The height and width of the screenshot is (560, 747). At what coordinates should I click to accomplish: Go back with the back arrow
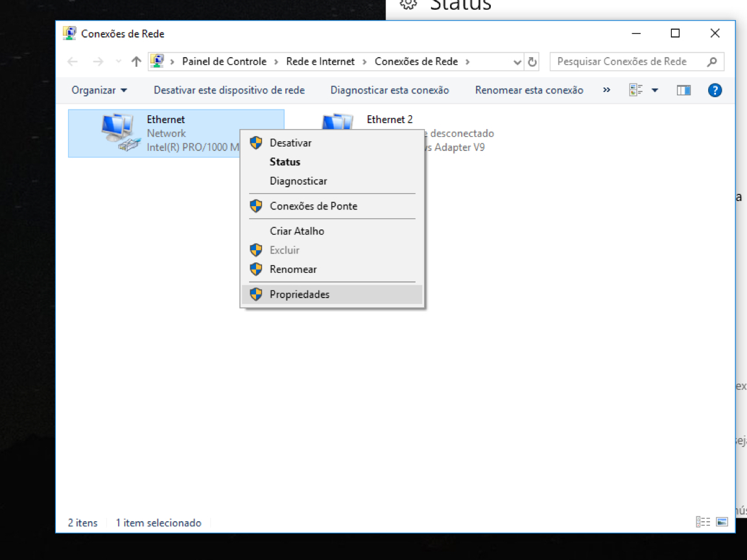pyautogui.click(x=73, y=62)
